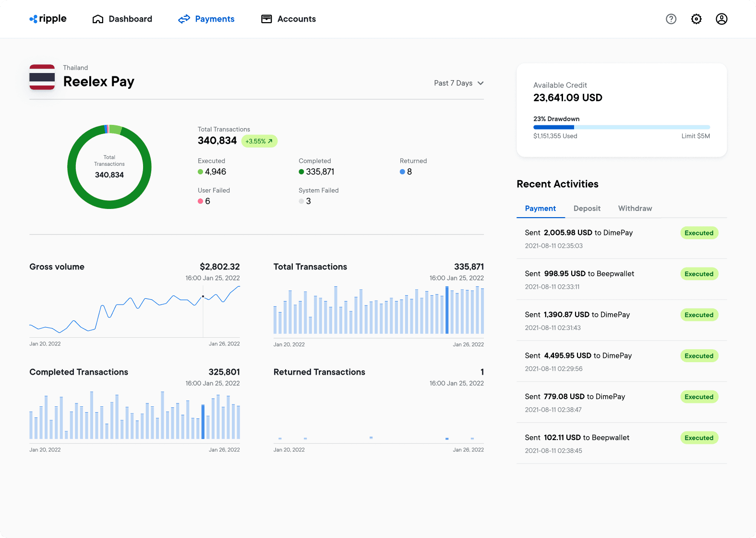Click the 23% Drawdown progress bar

coord(621,127)
